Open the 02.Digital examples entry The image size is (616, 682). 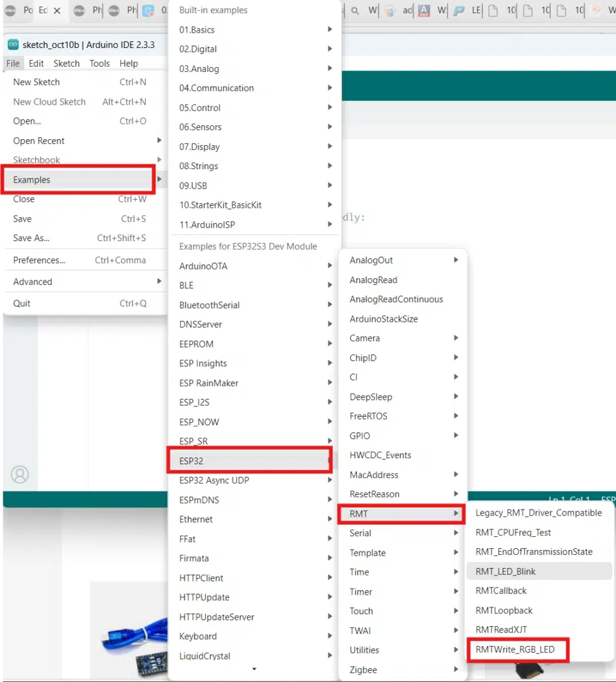click(254, 49)
